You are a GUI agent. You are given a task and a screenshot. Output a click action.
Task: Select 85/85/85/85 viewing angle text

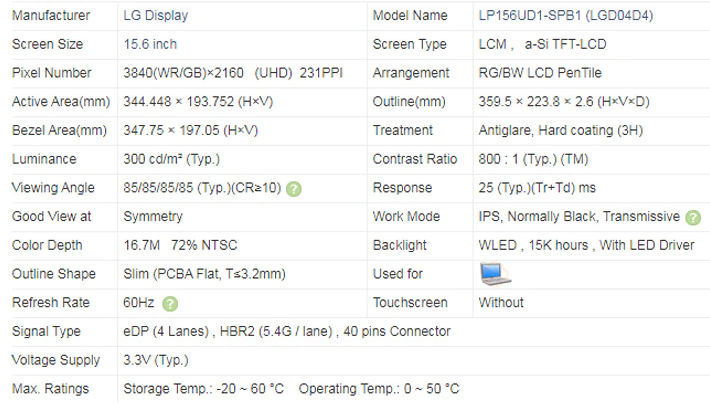click(x=202, y=188)
